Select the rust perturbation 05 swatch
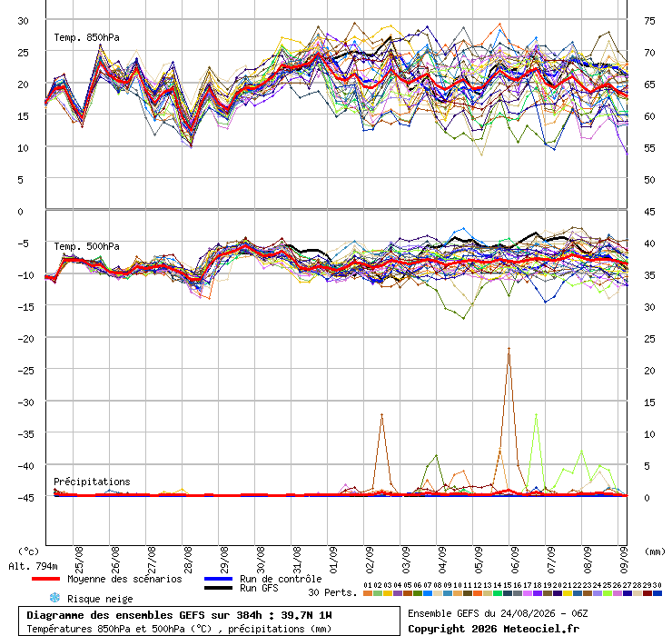 pos(408,593)
